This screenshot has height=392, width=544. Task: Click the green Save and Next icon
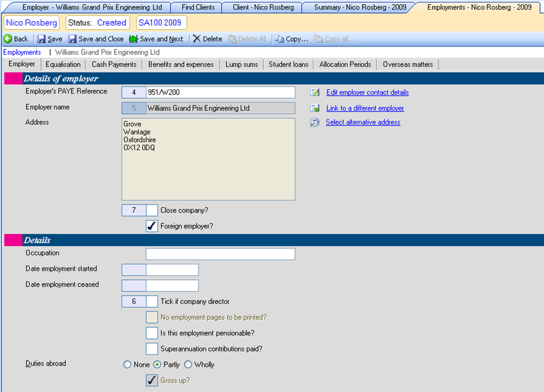(133, 39)
